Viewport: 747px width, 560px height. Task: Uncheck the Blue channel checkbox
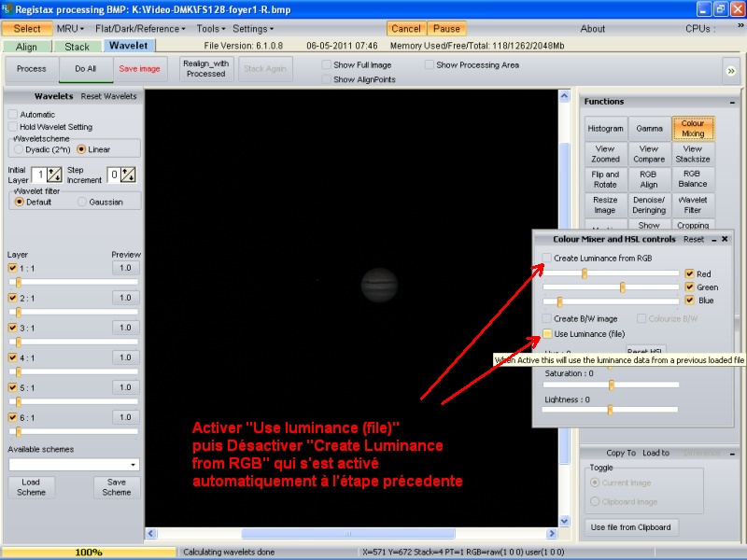coord(689,301)
